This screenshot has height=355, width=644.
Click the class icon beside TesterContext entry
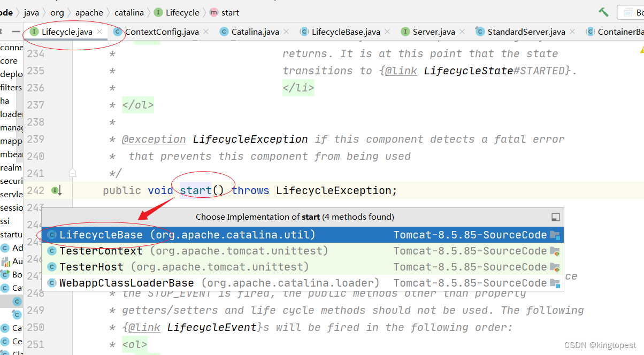52,251
